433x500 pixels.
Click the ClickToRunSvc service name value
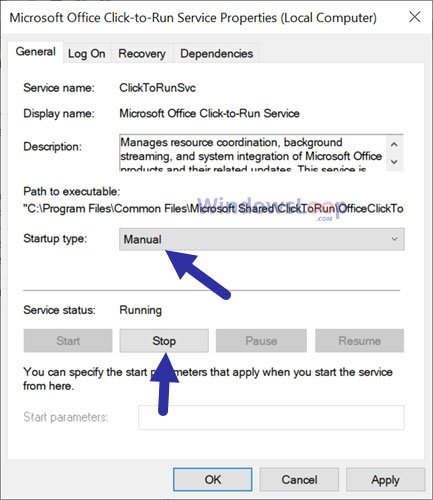click(x=157, y=88)
